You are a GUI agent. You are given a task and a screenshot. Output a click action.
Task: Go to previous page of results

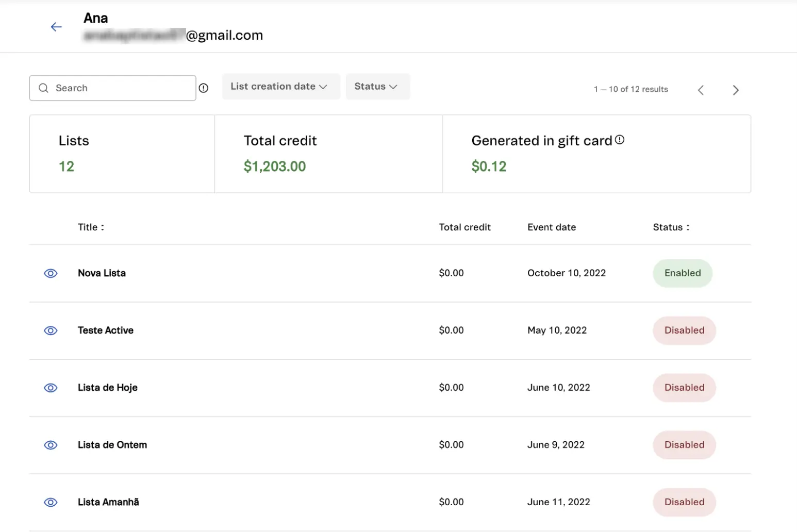coord(701,90)
